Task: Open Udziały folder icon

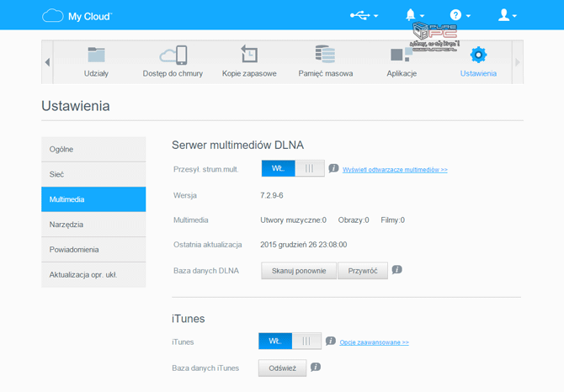Action: click(x=96, y=55)
